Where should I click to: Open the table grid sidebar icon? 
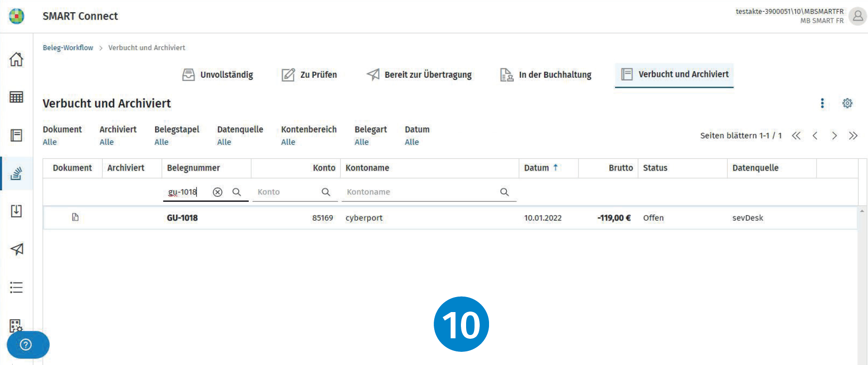point(16,97)
